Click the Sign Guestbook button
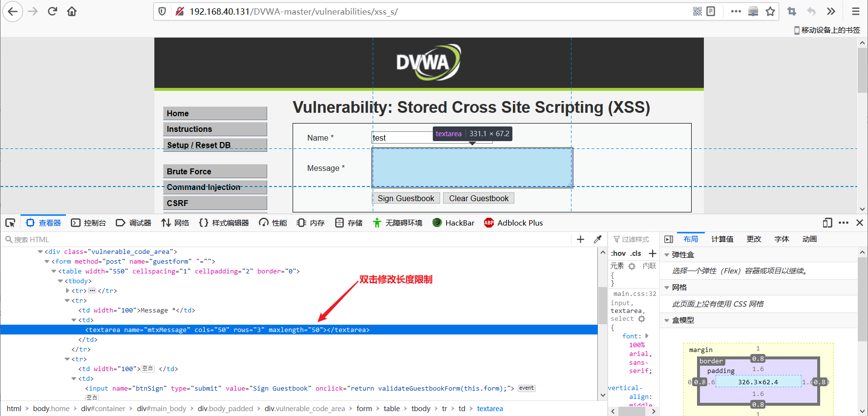This screenshot has height=416, width=868. (405, 198)
